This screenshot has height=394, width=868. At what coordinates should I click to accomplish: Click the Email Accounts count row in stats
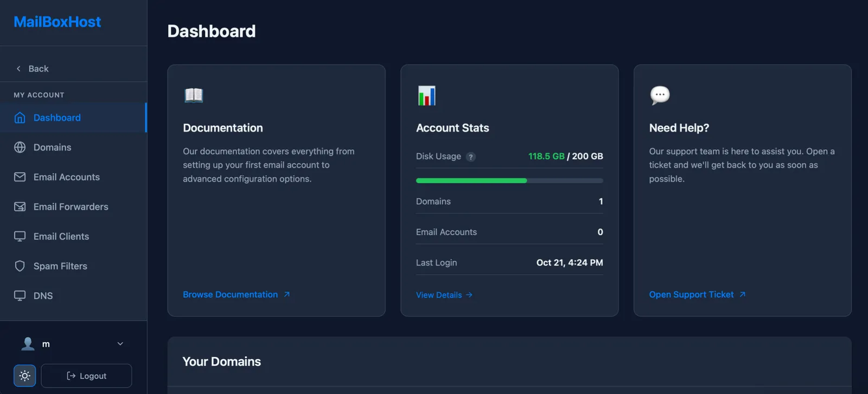[509, 232]
